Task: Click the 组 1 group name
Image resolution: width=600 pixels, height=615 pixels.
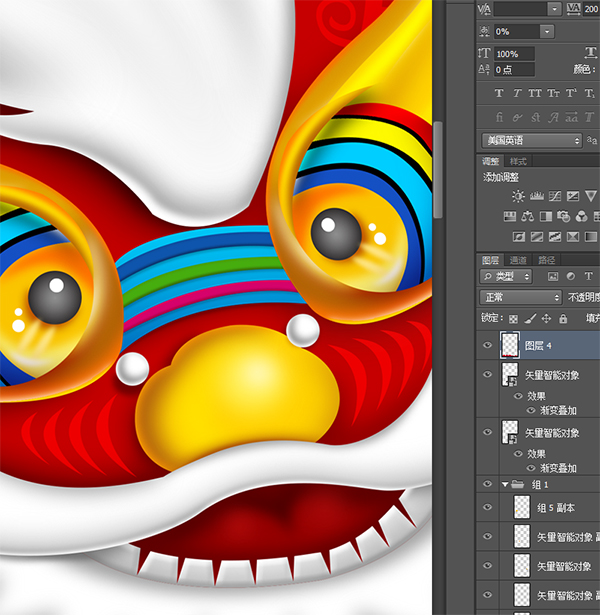Action: point(540,484)
